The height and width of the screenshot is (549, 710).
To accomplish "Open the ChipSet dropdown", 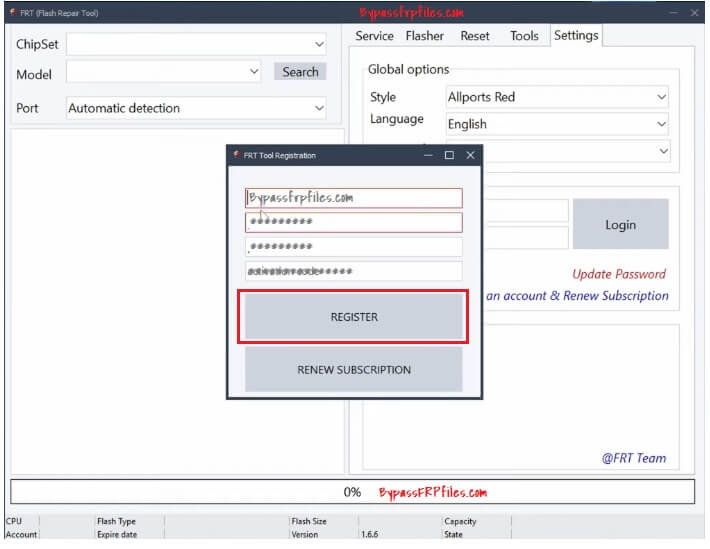I will (196, 44).
